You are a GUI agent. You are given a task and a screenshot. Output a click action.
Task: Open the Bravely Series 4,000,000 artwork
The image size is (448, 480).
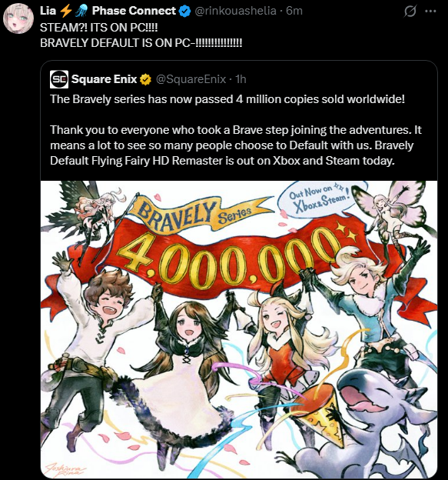click(x=239, y=329)
